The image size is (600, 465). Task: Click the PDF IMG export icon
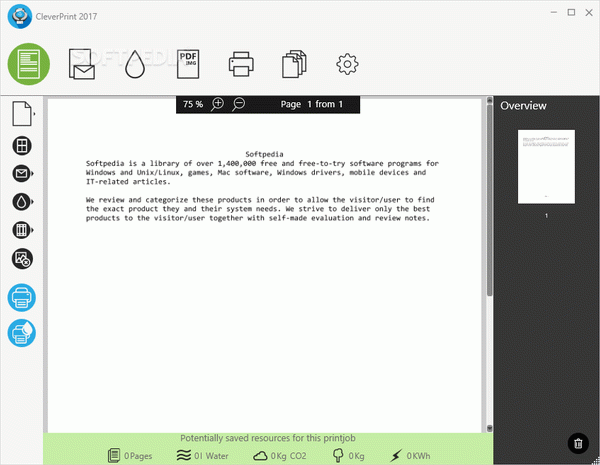pyautogui.click(x=188, y=64)
